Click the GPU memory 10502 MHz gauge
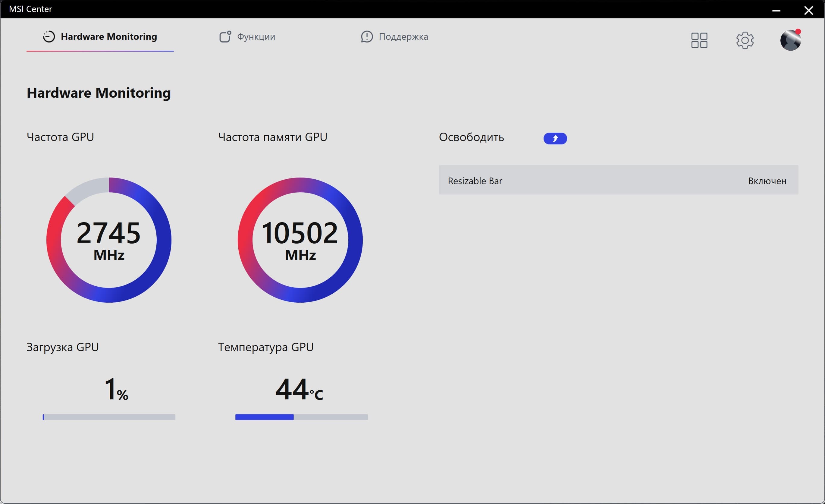The image size is (825, 504). tap(300, 240)
